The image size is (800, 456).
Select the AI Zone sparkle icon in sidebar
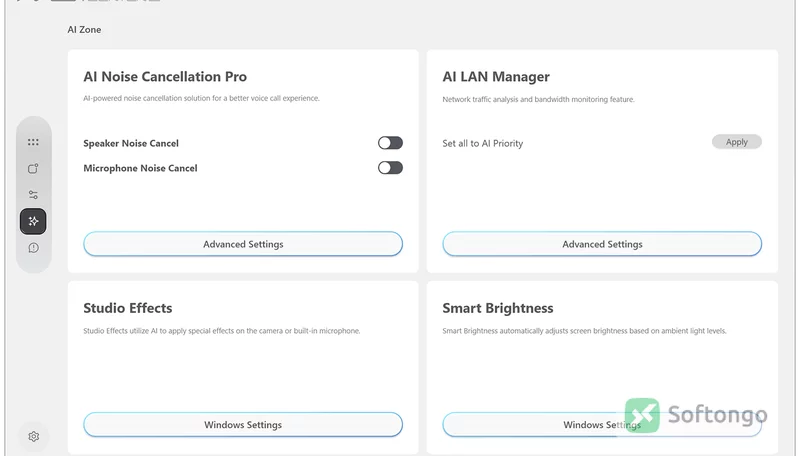33,221
